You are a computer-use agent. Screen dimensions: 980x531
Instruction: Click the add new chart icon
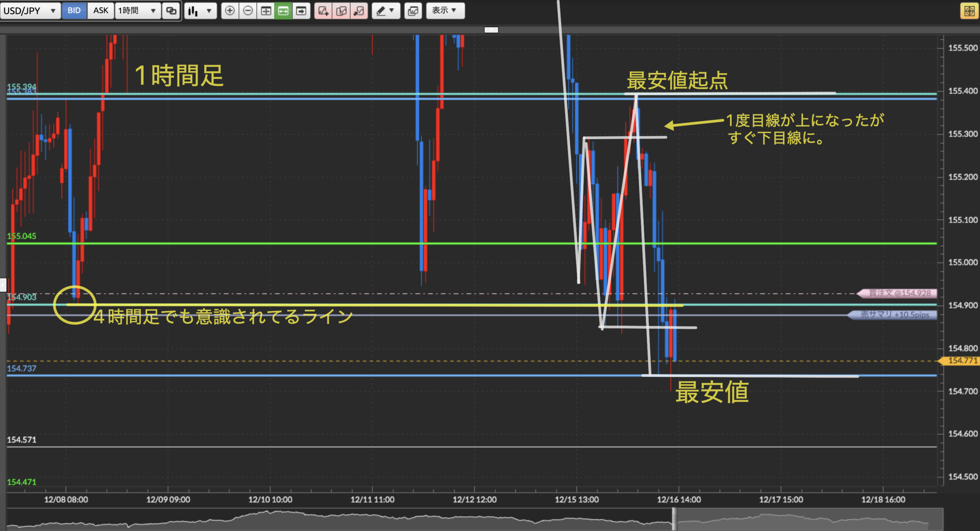323,11
